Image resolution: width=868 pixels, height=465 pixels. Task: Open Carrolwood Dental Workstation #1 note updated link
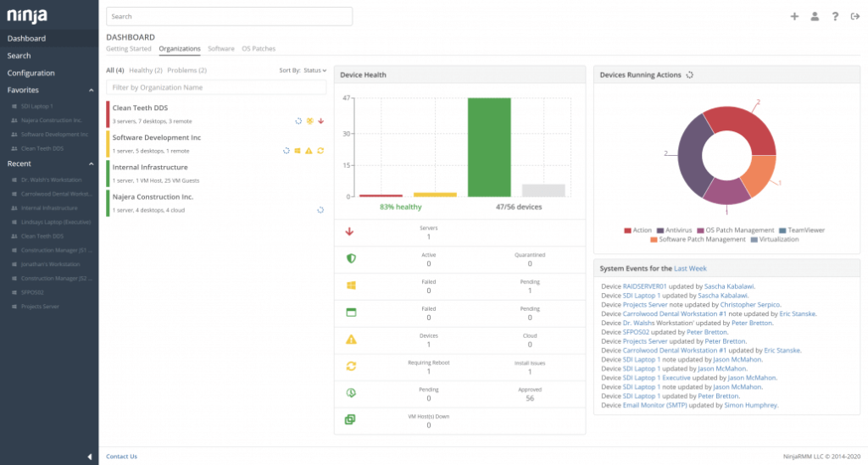674,313
